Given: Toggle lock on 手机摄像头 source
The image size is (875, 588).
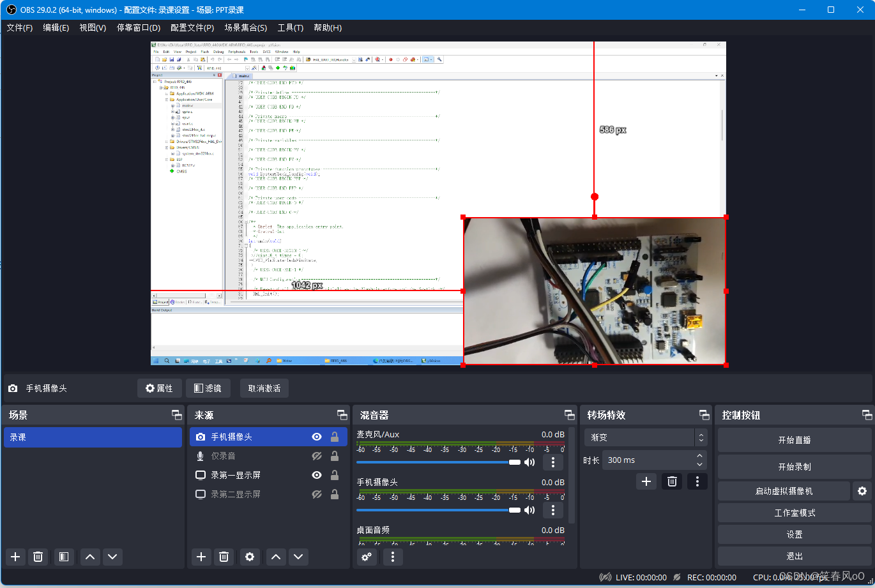Looking at the screenshot, I should coord(334,437).
